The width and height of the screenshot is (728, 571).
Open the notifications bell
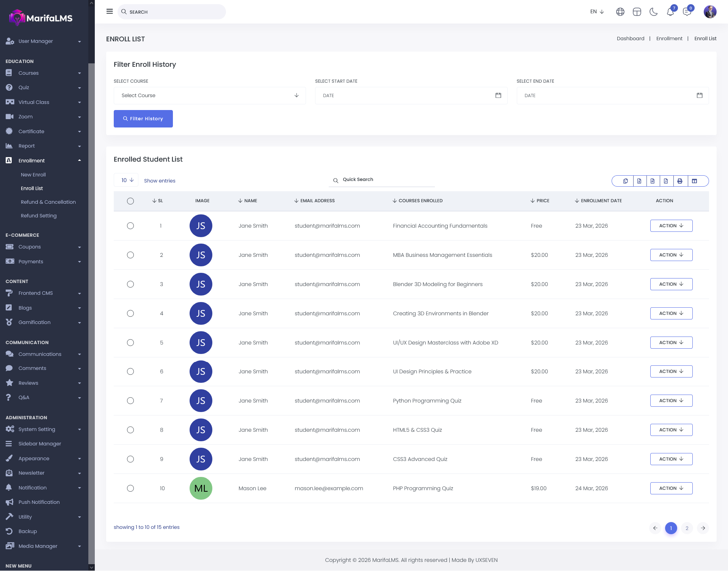click(670, 12)
